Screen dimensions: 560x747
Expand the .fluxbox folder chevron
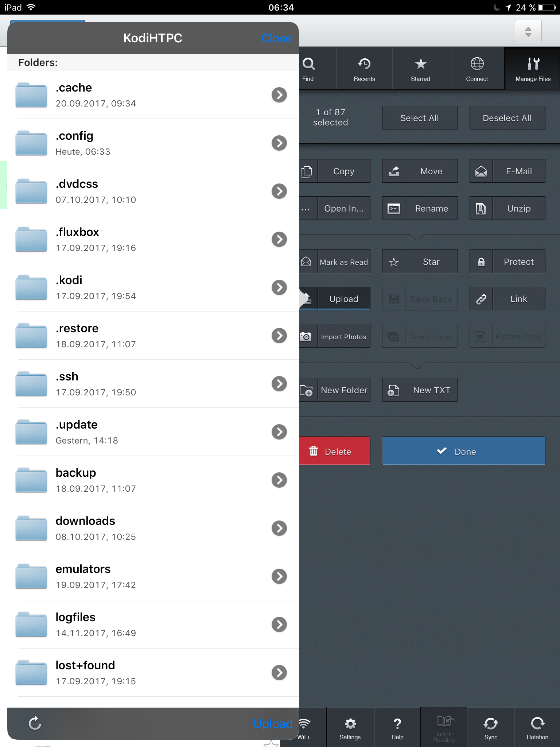[279, 239]
